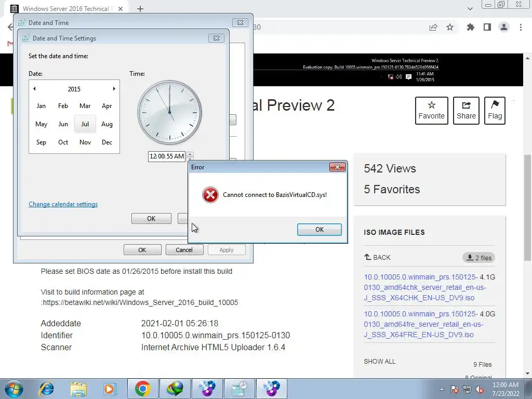532x399 pixels.
Task: Select Nov in the calendar
Action: 85,142
